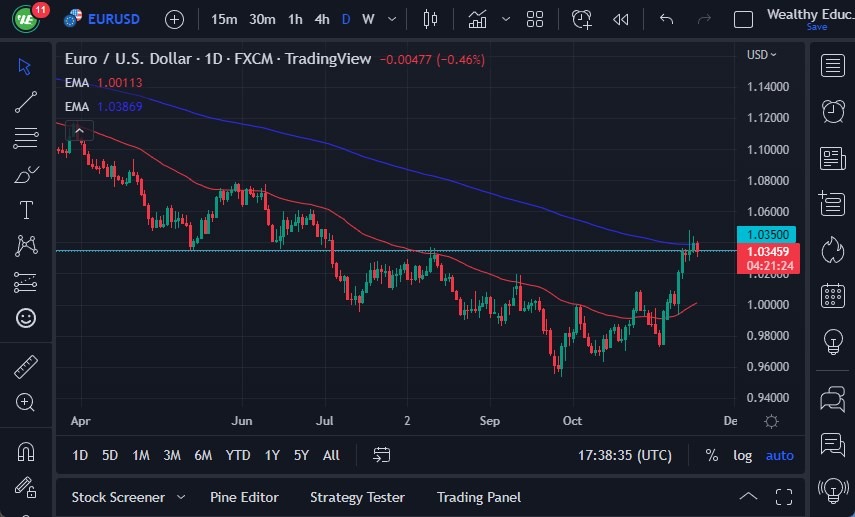
Task: Toggle auto scale on price axis
Action: [779, 455]
